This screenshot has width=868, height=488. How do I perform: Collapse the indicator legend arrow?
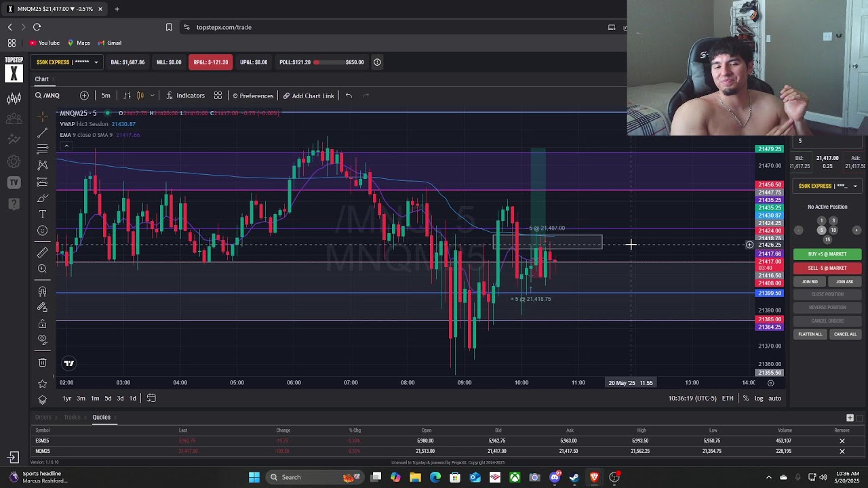[x=66, y=146]
